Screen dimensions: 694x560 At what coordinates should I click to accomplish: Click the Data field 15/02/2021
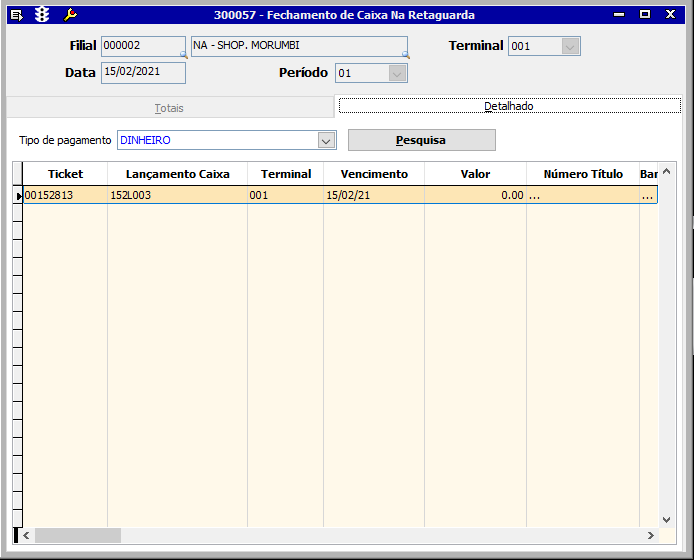(143, 73)
